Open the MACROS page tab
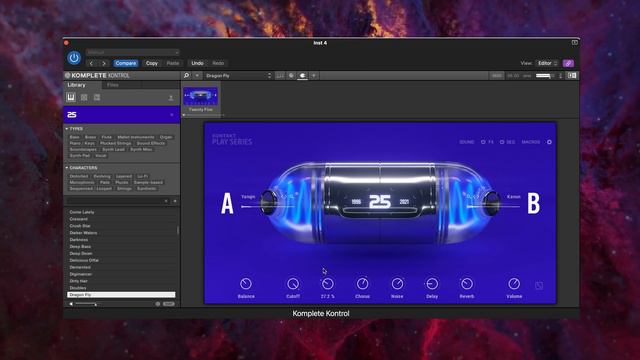The height and width of the screenshot is (360, 640). [x=531, y=142]
